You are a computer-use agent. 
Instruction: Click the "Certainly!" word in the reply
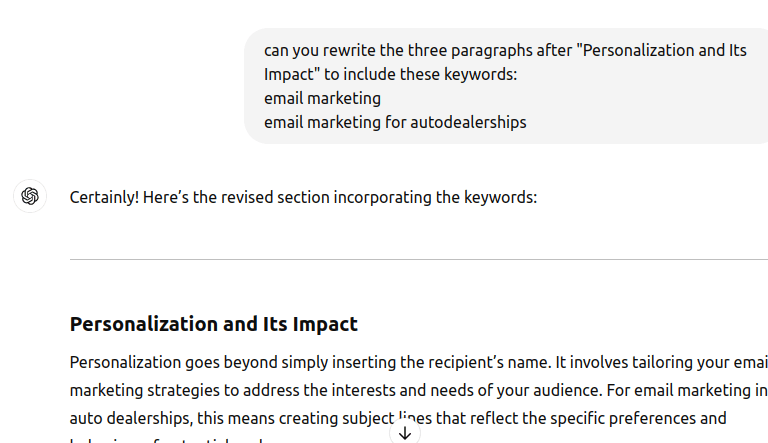[x=104, y=197]
